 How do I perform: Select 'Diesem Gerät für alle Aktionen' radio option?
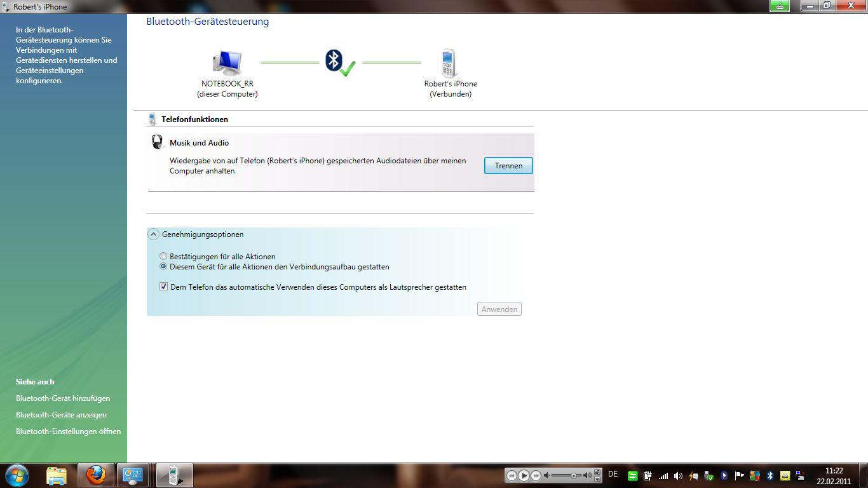click(163, 267)
